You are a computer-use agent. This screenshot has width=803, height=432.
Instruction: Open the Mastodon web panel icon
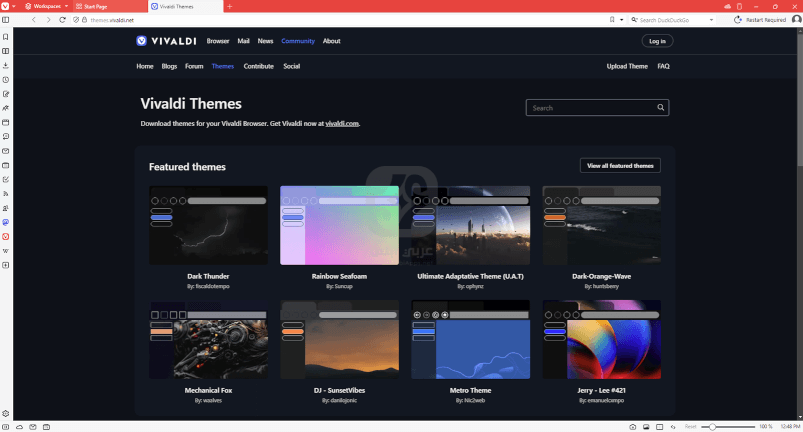point(6,222)
